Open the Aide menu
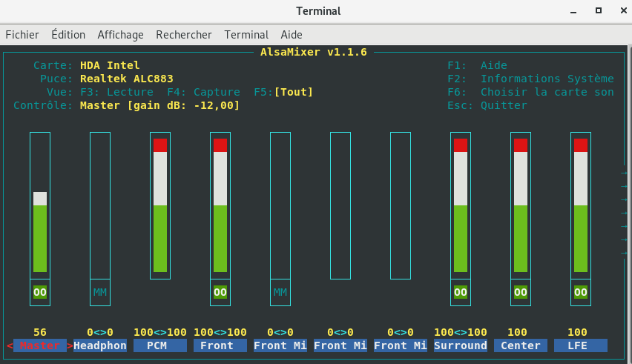Screen dimensions: 632x364 coord(292,35)
